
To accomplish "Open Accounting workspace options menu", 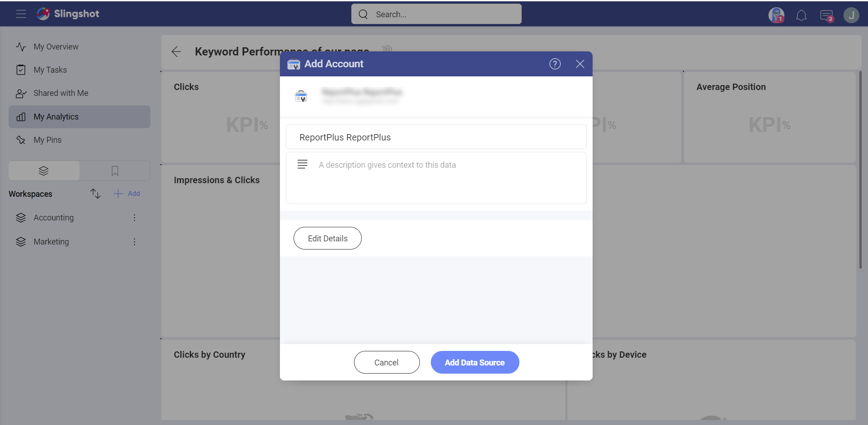I will click(x=135, y=218).
